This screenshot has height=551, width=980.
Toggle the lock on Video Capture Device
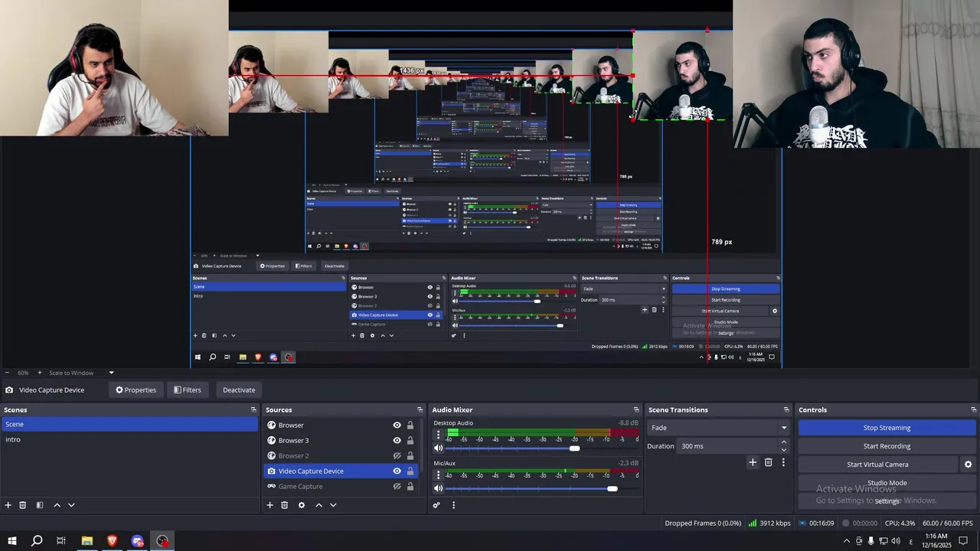[410, 471]
